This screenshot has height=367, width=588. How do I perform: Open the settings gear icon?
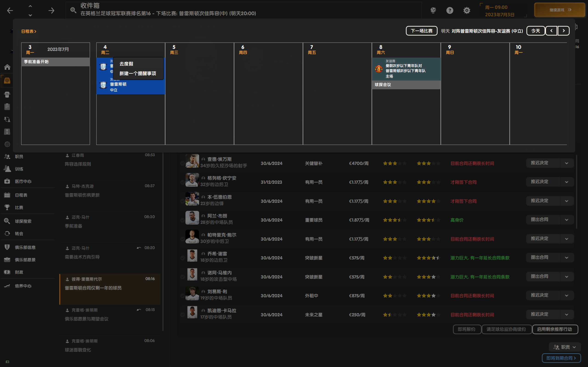click(466, 11)
